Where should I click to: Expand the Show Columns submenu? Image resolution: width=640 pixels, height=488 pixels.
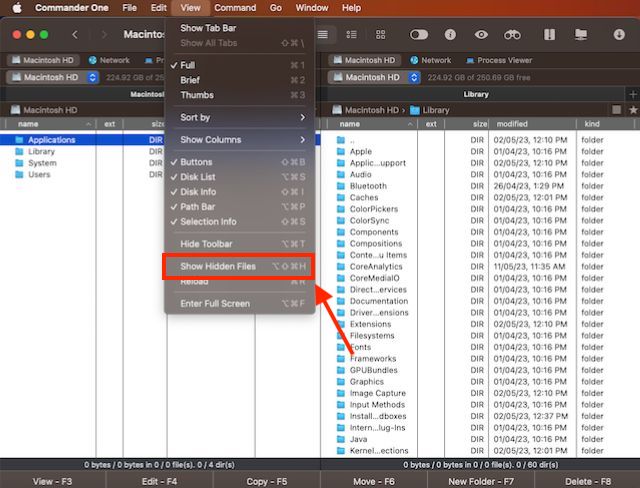click(240, 140)
